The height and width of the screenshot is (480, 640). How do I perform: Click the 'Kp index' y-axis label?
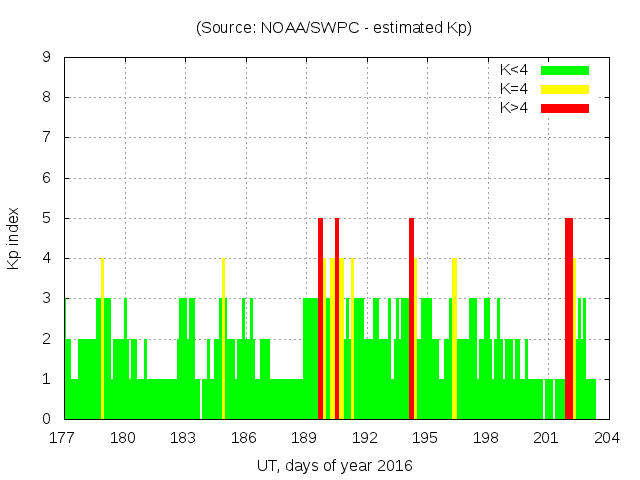click(x=14, y=238)
